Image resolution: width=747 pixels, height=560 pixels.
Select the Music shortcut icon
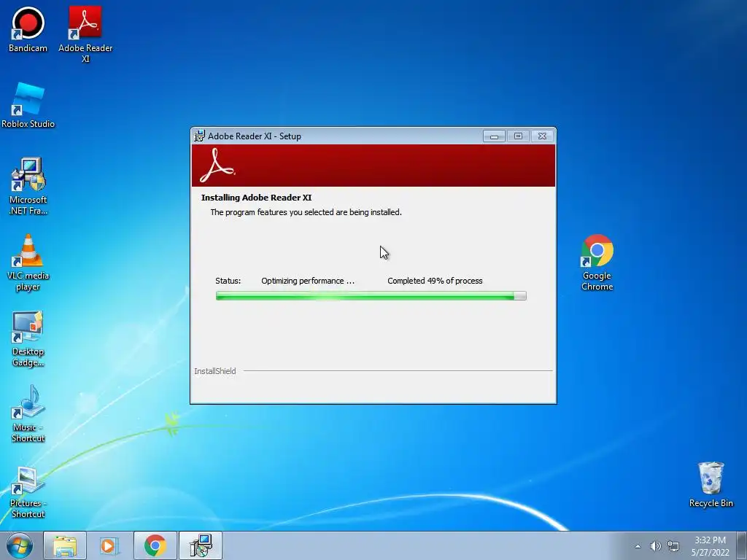coord(28,414)
